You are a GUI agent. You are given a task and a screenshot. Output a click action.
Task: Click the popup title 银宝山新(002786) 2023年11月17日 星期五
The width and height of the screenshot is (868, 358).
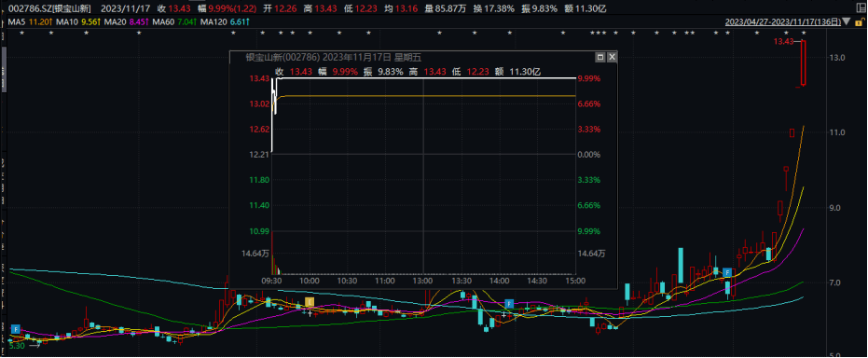[333, 57]
